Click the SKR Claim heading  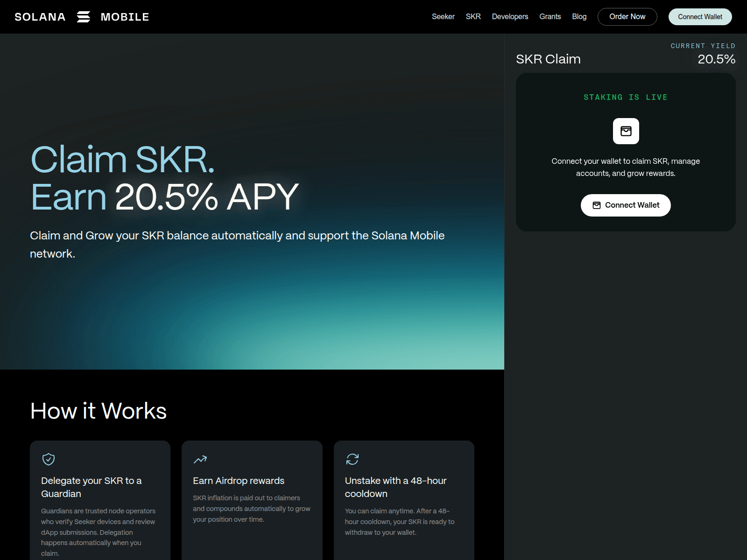pyautogui.click(x=548, y=59)
